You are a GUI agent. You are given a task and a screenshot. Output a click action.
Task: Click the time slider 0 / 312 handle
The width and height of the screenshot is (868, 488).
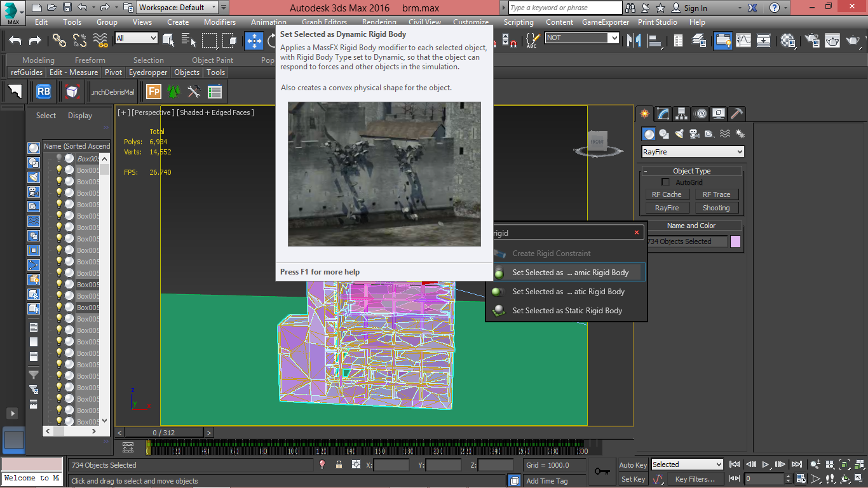[163, 433]
